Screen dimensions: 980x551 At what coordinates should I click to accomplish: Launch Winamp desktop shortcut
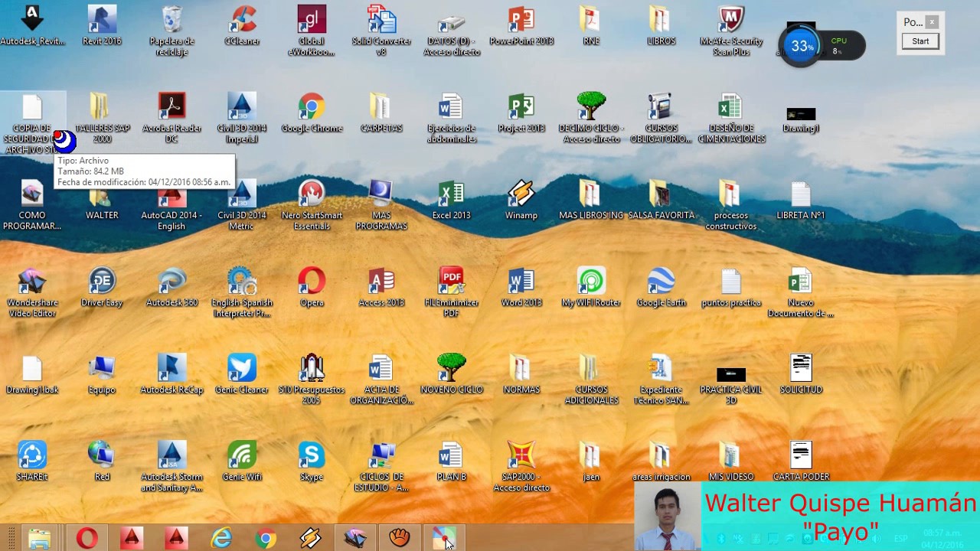tap(521, 200)
